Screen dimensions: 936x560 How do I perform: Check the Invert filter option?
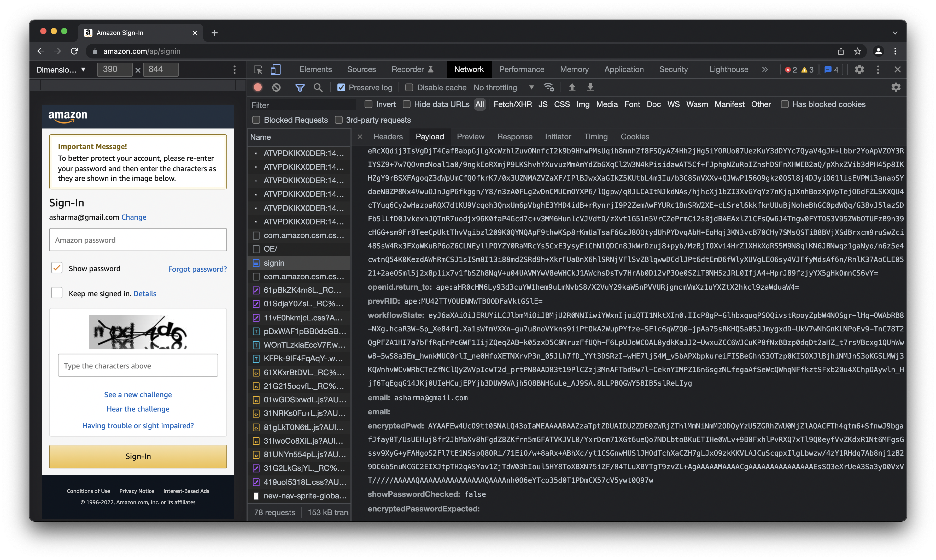368,104
